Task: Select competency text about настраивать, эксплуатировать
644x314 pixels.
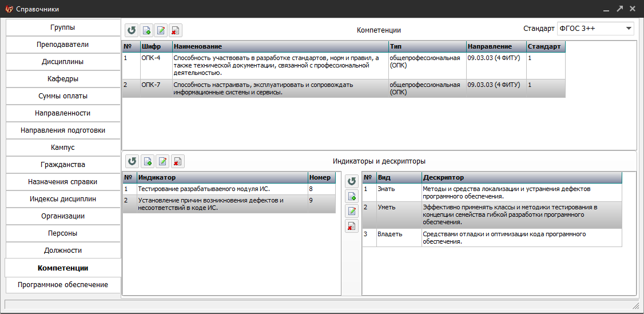Action: pyautogui.click(x=263, y=89)
